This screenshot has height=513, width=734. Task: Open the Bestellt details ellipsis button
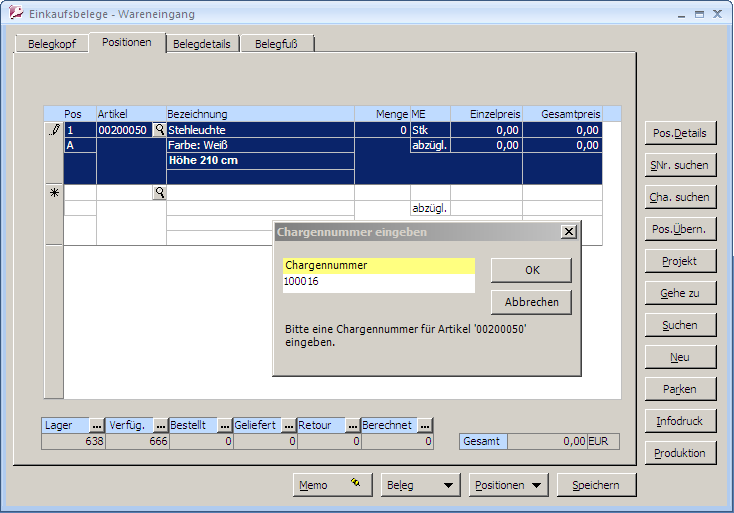pos(225,425)
